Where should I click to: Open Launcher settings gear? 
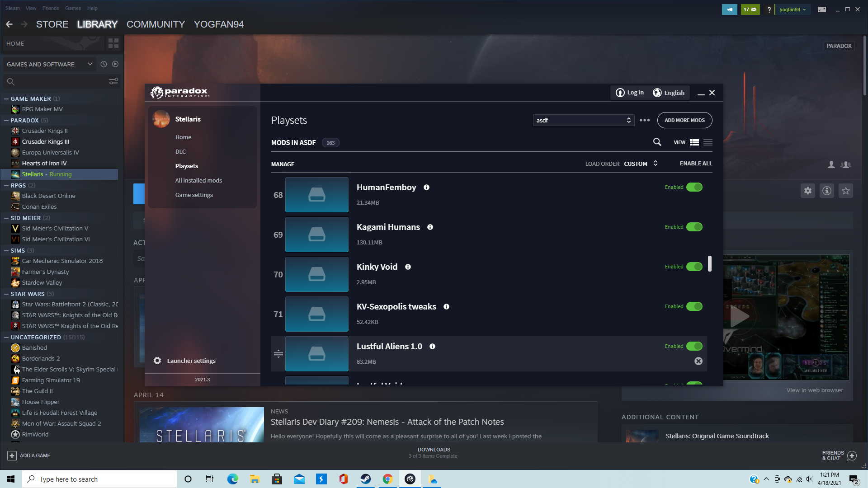(x=157, y=361)
